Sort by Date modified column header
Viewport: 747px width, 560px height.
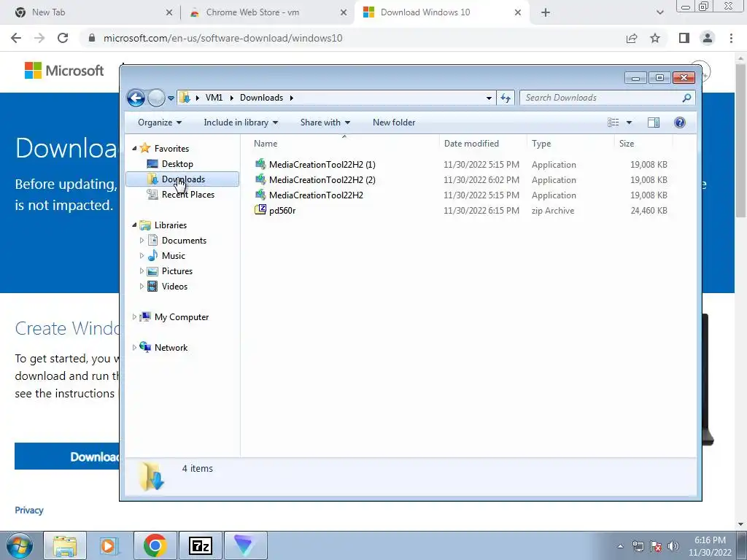tap(471, 144)
